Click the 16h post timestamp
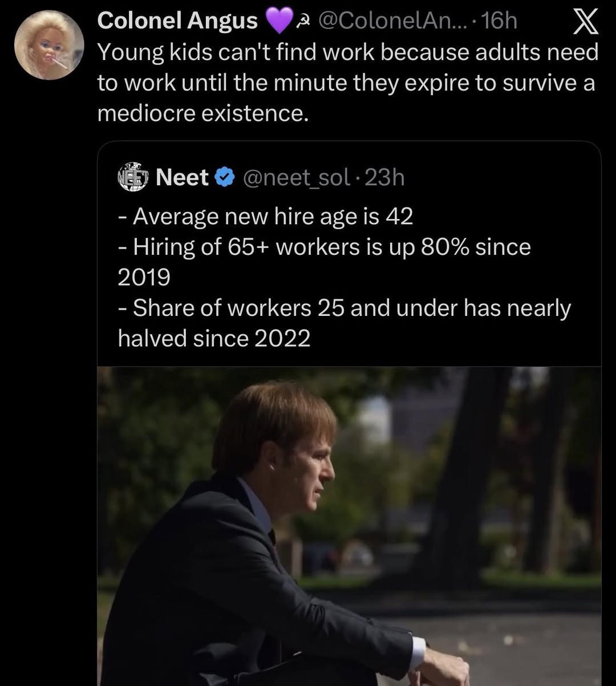 click(500, 21)
